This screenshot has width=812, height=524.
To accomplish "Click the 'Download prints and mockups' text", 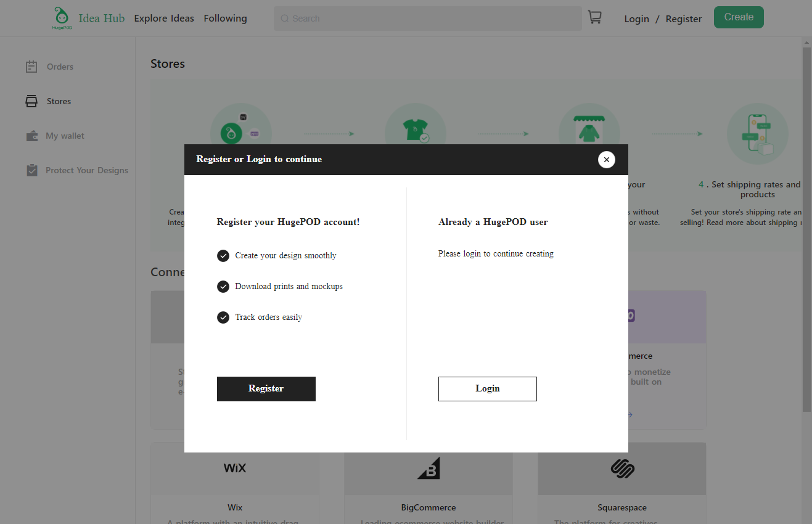I will coord(289,287).
